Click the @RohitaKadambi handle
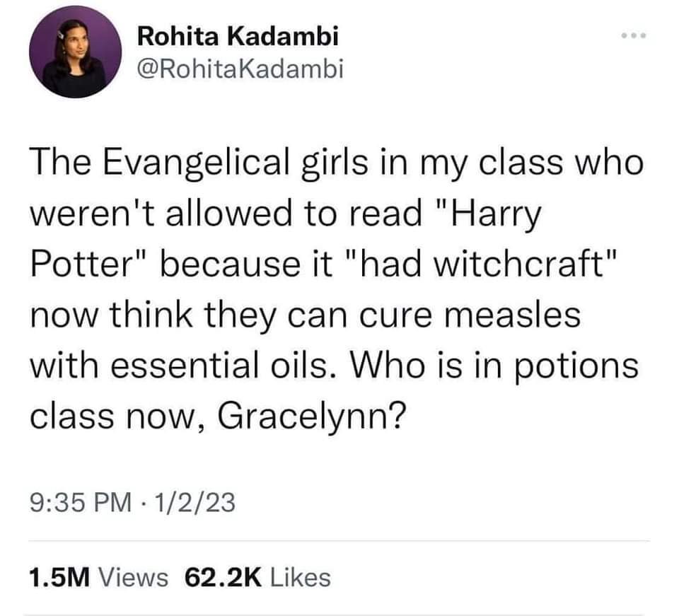The height and width of the screenshot is (616, 679). (x=240, y=69)
